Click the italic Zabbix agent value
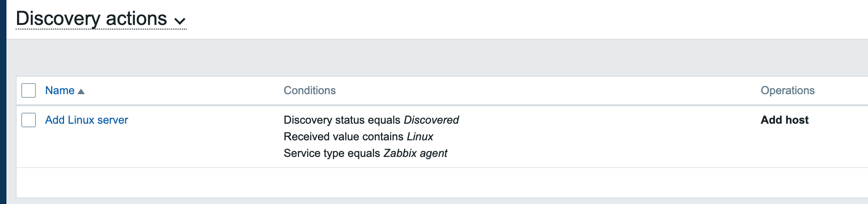The height and width of the screenshot is (204, 868). click(x=415, y=153)
